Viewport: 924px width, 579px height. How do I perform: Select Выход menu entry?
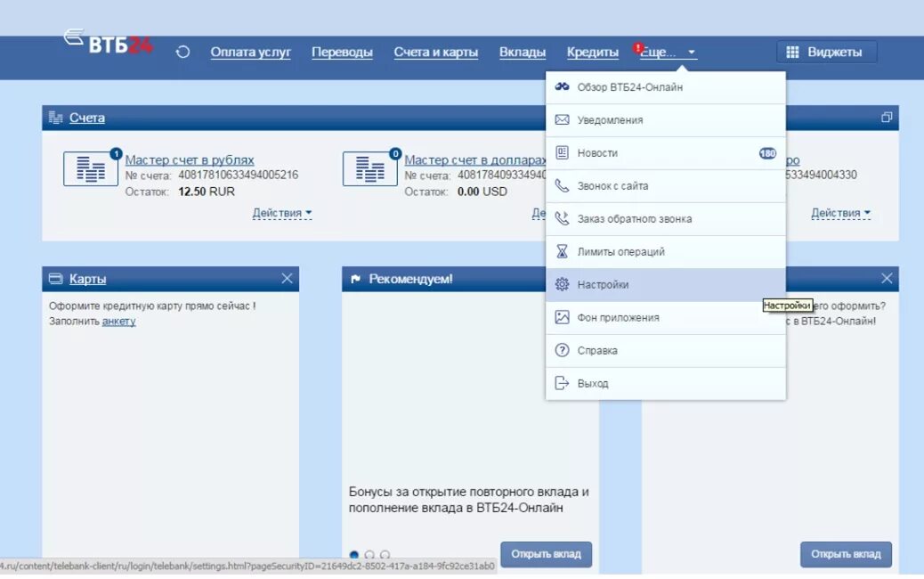(666, 384)
